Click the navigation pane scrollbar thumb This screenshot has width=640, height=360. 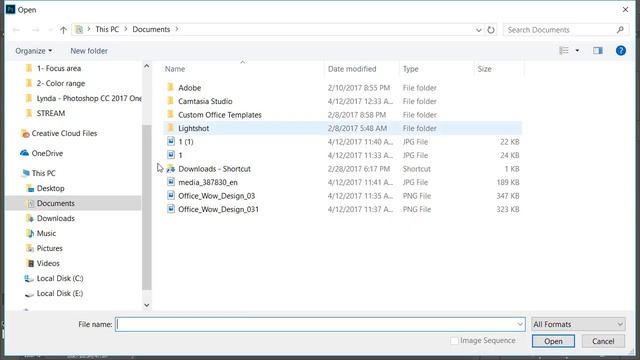(x=147, y=207)
